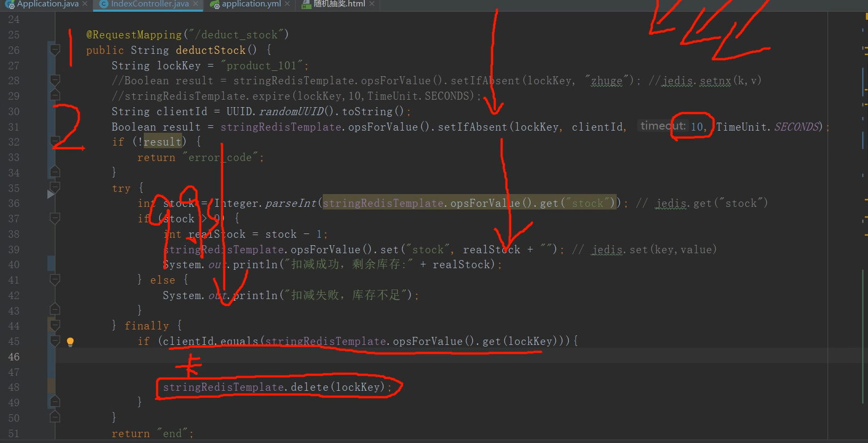Click the "product_101" string literal

point(261,66)
